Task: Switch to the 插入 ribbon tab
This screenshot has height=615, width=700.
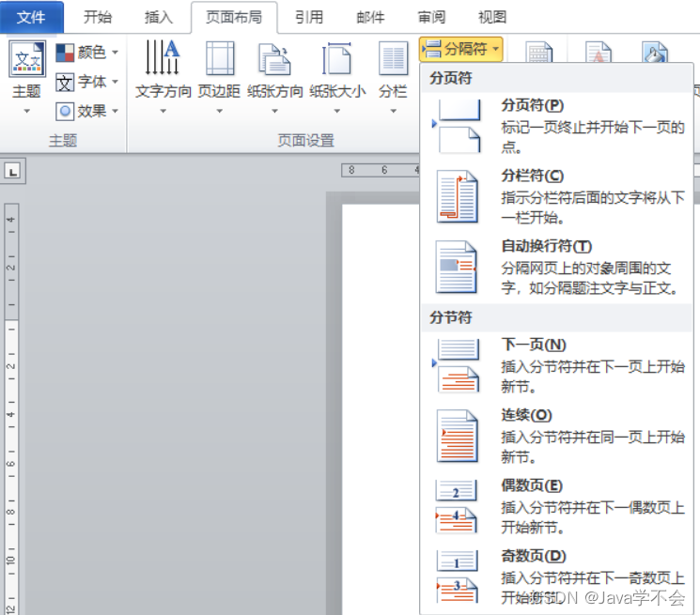Action: [159, 17]
